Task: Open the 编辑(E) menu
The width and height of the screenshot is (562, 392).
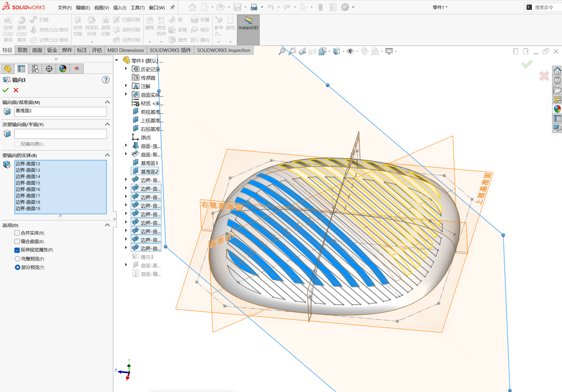Action: [83, 8]
